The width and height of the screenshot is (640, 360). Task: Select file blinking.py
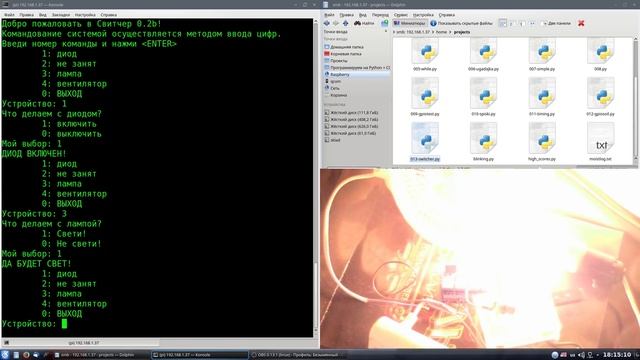[483, 142]
